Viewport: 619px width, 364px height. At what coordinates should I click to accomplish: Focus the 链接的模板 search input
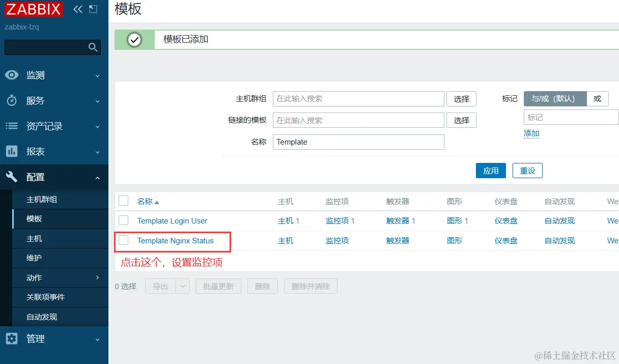coord(358,120)
